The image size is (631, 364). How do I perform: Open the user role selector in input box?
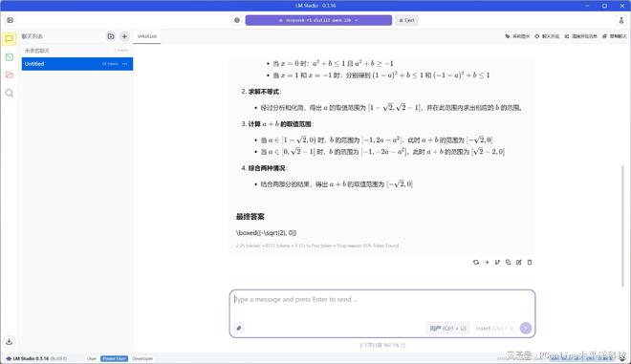pos(447,329)
